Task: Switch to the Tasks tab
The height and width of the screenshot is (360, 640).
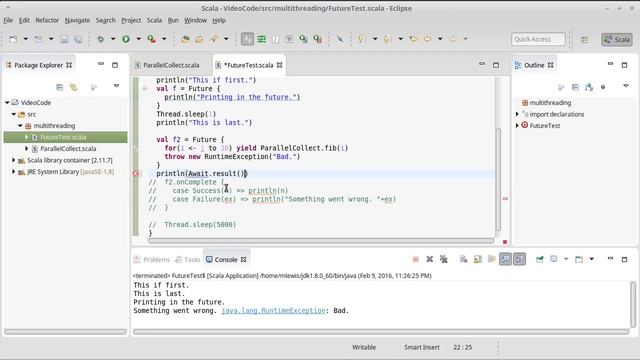Action: [188, 260]
